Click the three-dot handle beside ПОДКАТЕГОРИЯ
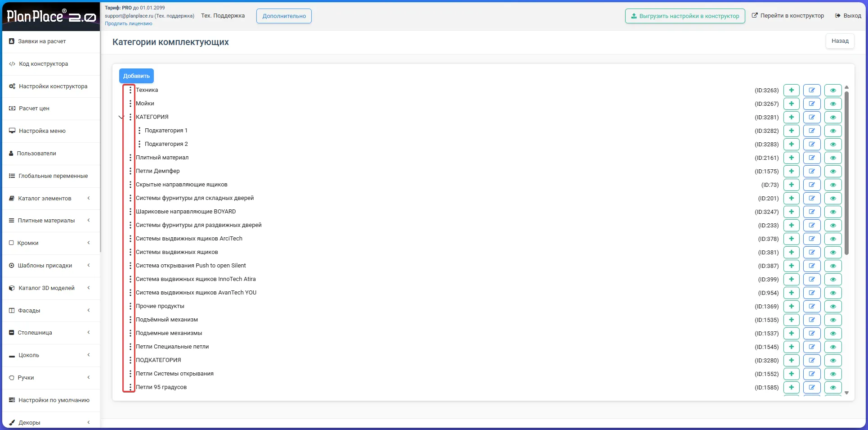The width and height of the screenshot is (868, 430). (x=130, y=360)
